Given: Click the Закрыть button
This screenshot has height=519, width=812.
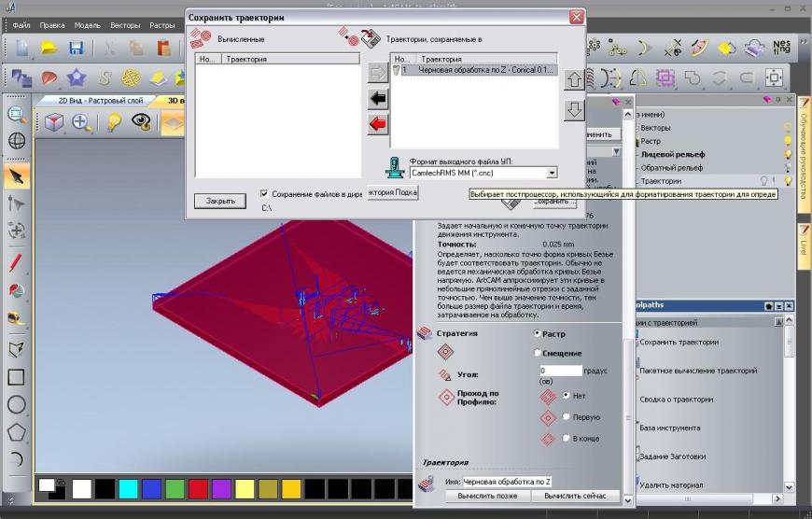Looking at the screenshot, I should point(220,201).
